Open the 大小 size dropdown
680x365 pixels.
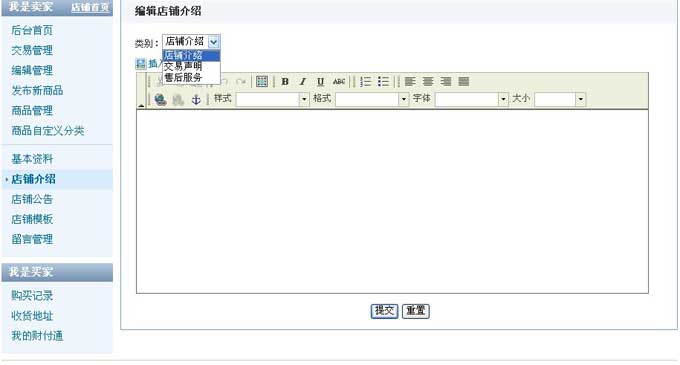(x=560, y=99)
